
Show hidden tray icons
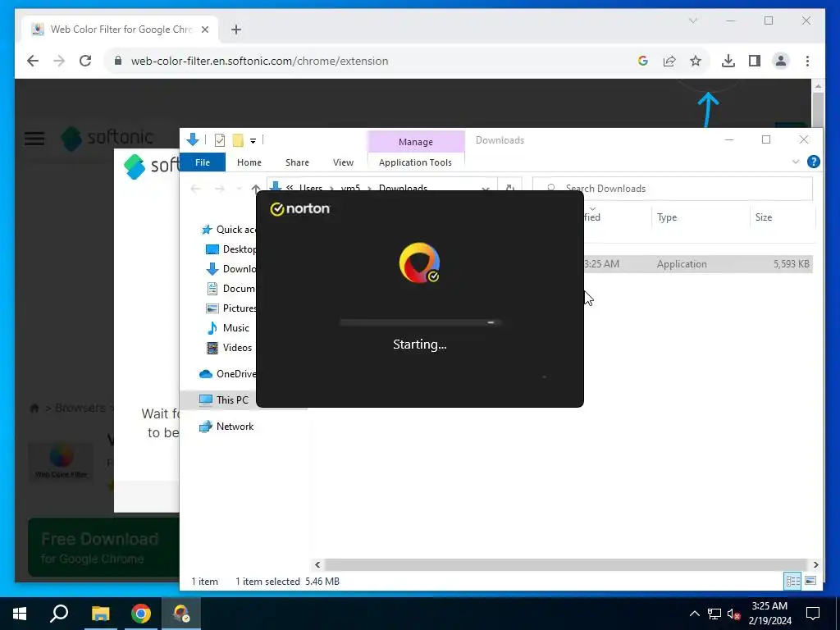coord(694,614)
